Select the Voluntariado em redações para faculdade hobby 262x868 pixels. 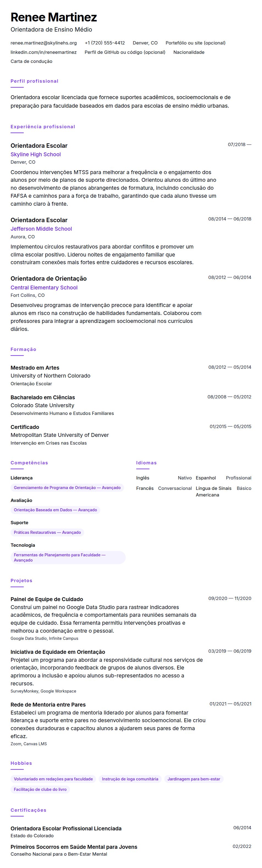[53, 779]
